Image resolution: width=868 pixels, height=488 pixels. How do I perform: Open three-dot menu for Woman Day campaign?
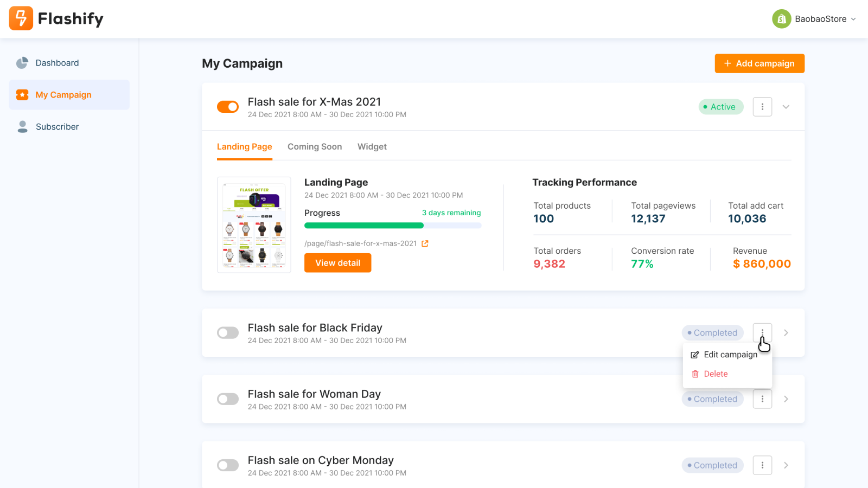point(762,399)
